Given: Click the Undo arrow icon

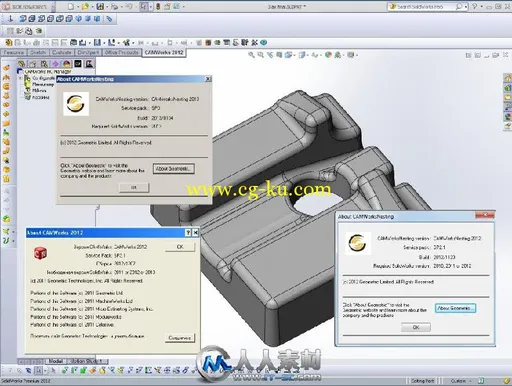Looking at the screenshot, I should 129,6.
